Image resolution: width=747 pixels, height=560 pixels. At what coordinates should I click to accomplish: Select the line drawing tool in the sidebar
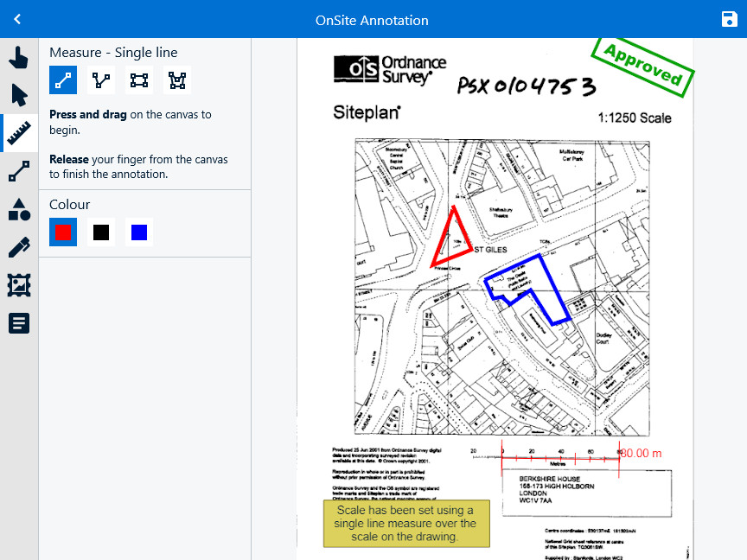pyautogui.click(x=19, y=171)
